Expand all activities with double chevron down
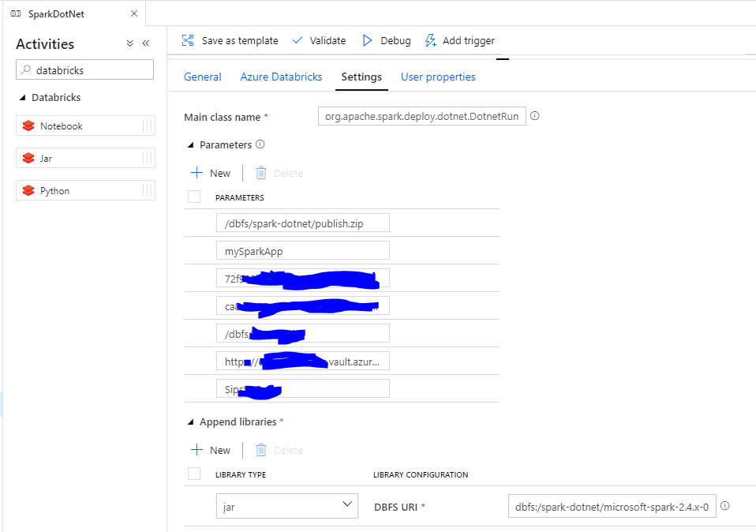Image resolution: width=756 pixels, height=532 pixels. [129, 43]
